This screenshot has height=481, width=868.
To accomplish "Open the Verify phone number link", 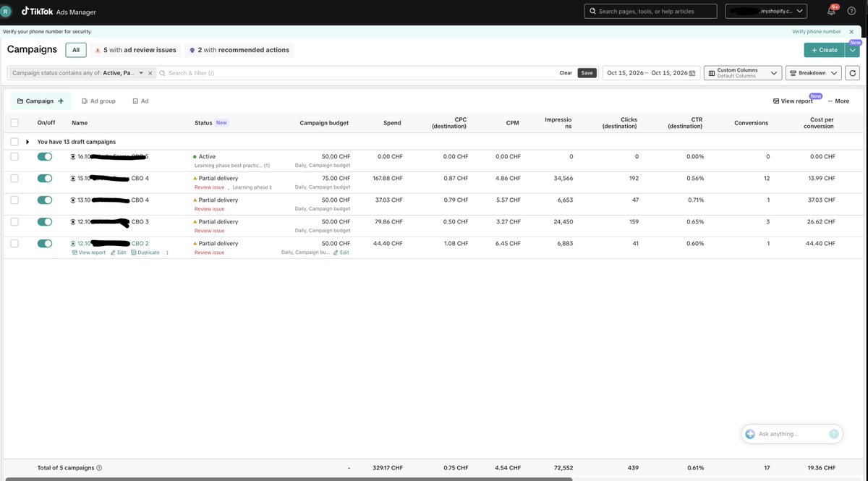I will pos(816,32).
